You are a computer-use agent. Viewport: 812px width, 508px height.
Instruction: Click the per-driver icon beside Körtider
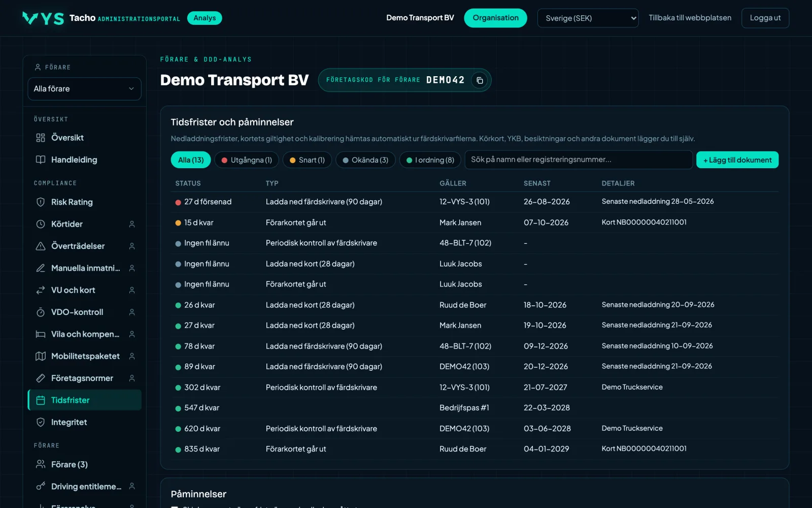coord(132,224)
